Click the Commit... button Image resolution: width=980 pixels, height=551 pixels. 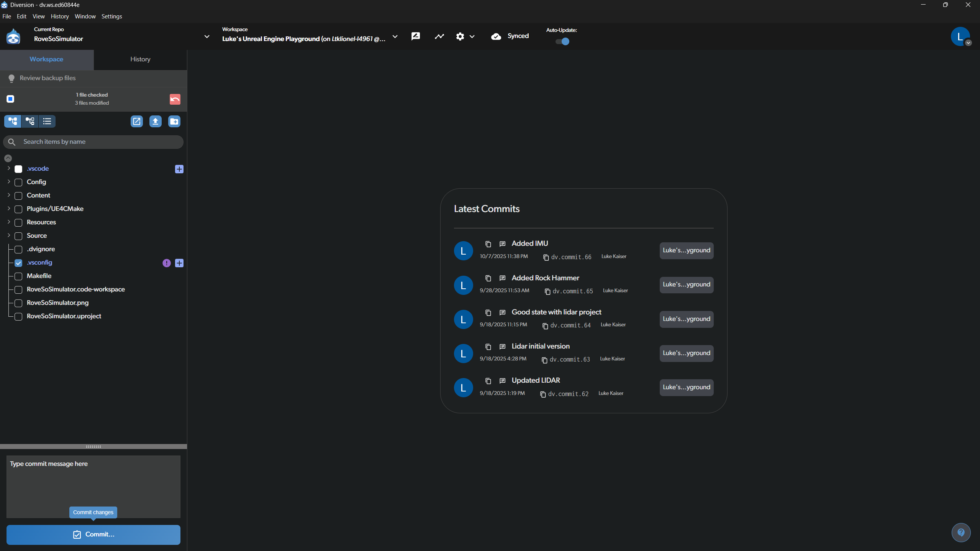93,535
